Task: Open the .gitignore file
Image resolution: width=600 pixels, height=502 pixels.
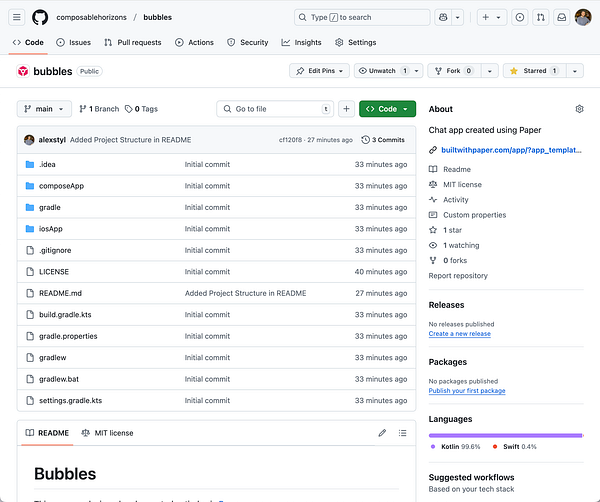Action: (x=55, y=250)
